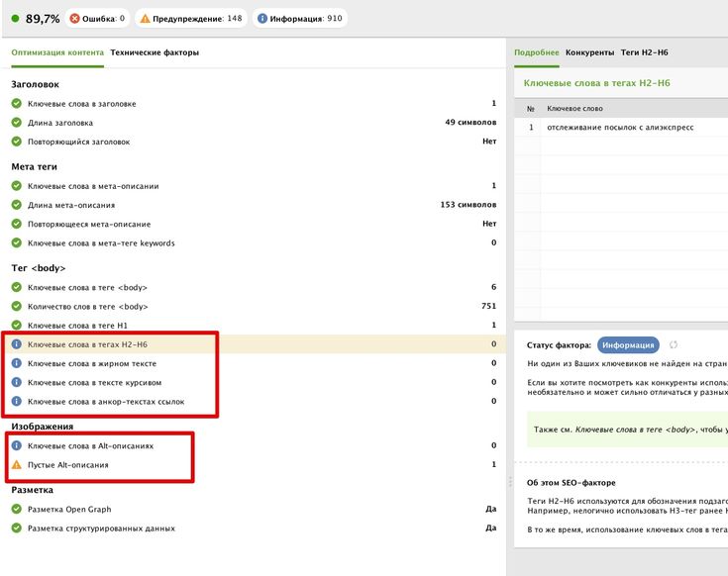This screenshot has height=576, width=728.
Task: Click the refresh icon beside Информация status badge
Action: pyautogui.click(x=675, y=345)
